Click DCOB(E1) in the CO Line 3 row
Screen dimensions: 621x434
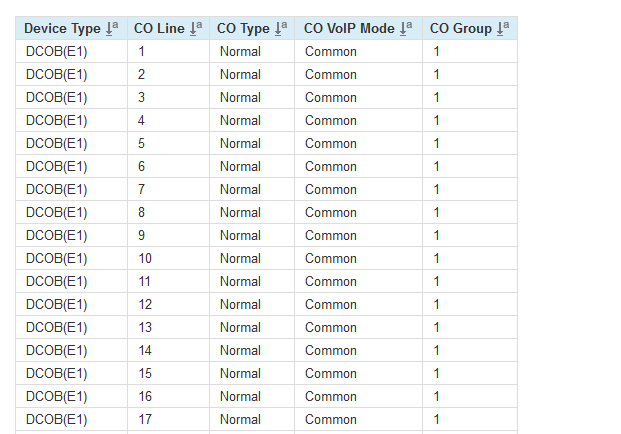point(56,97)
